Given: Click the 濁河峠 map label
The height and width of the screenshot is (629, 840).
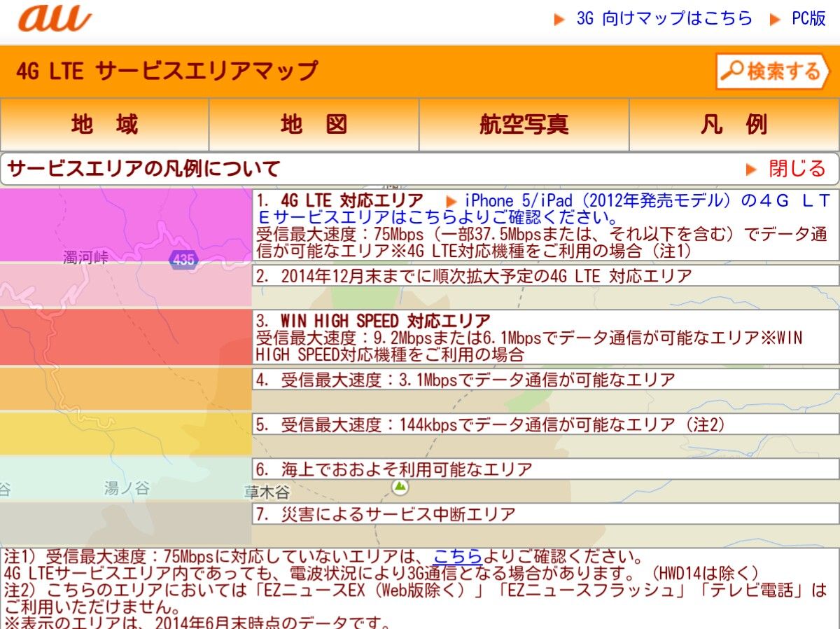Looking at the screenshot, I should pyautogui.click(x=85, y=258).
